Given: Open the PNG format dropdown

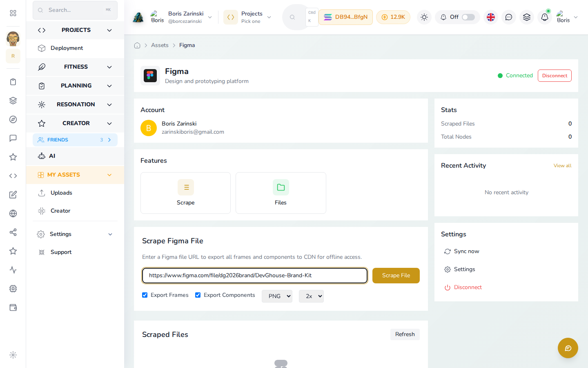Looking at the screenshot, I should tap(277, 296).
